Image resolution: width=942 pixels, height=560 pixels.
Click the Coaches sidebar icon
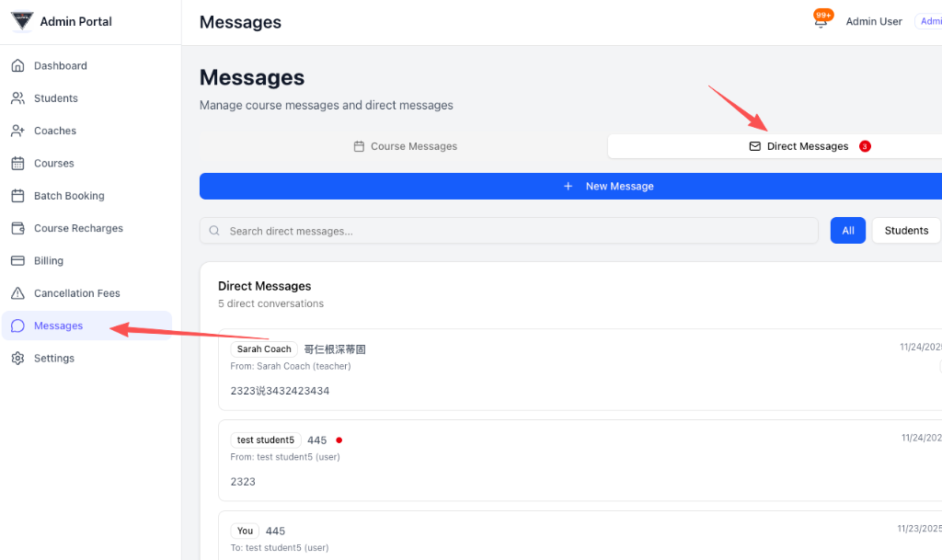(19, 130)
